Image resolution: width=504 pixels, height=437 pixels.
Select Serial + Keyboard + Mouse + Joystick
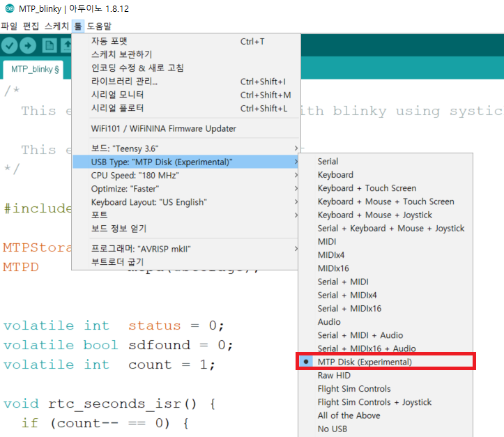385,229
